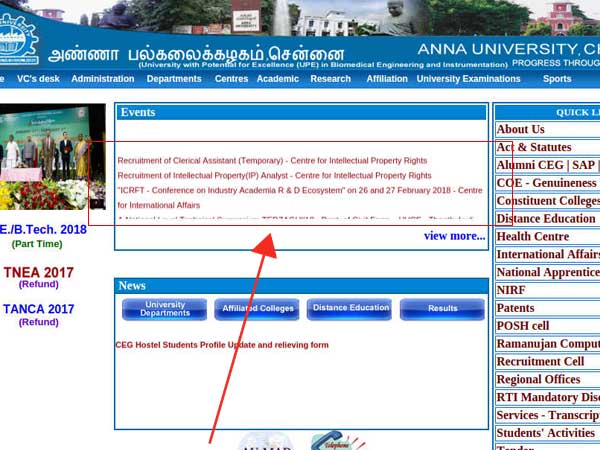
Task: Open COE - Genuineness quick link
Action: [547, 183]
